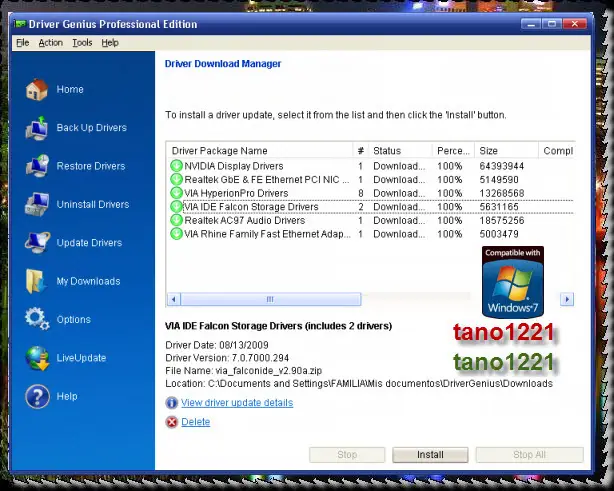Viewport: 614px width, 491px height.
Task: Click size value 18575256
Action: 502,220
